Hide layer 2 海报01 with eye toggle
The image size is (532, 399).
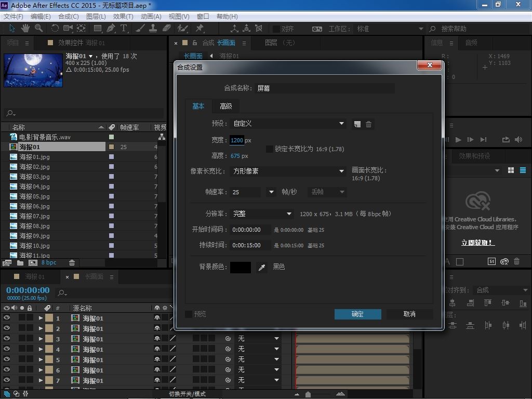click(x=6, y=328)
